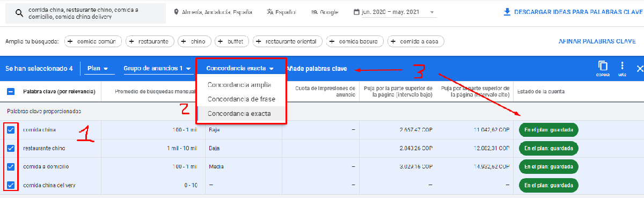Click 'Añade palabras clave' button
This screenshot has width=644, height=198.
click(317, 69)
